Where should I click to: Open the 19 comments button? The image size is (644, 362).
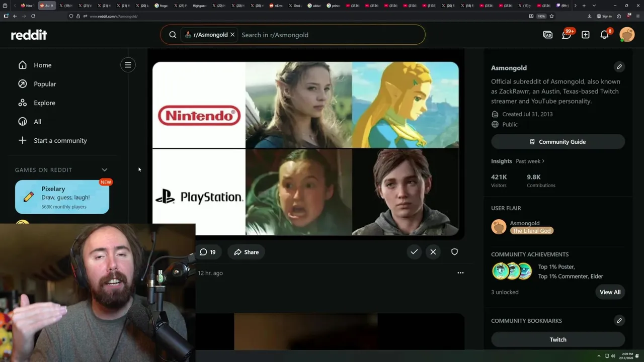207,252
